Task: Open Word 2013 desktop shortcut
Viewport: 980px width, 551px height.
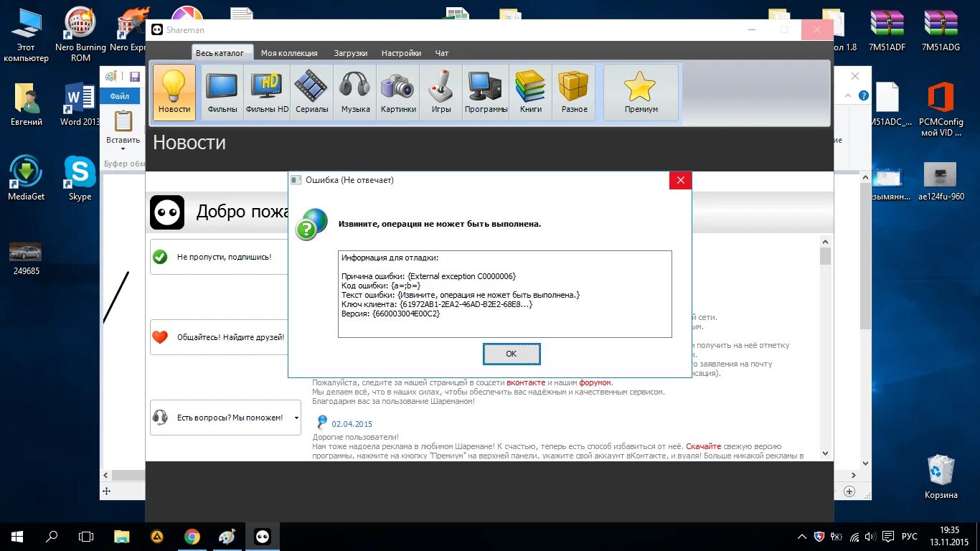Action: pyautogui.click(x=80, y=105)
